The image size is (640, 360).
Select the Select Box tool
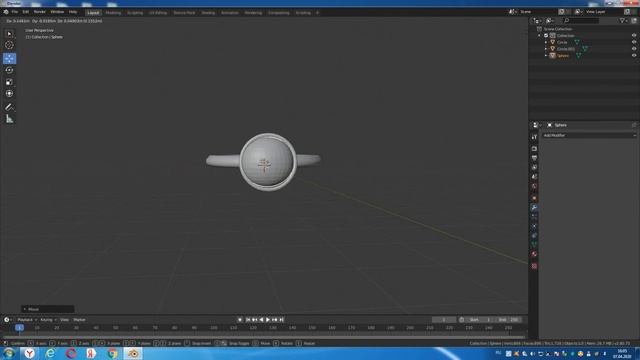pos(9,34)
